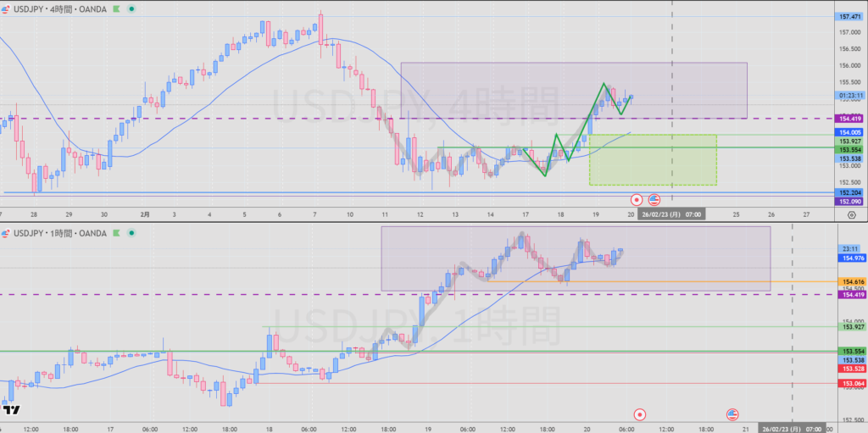This screenshot has height=433, width=868.
Task: Click the 152.090 purple price label
Action: (849, 201)
